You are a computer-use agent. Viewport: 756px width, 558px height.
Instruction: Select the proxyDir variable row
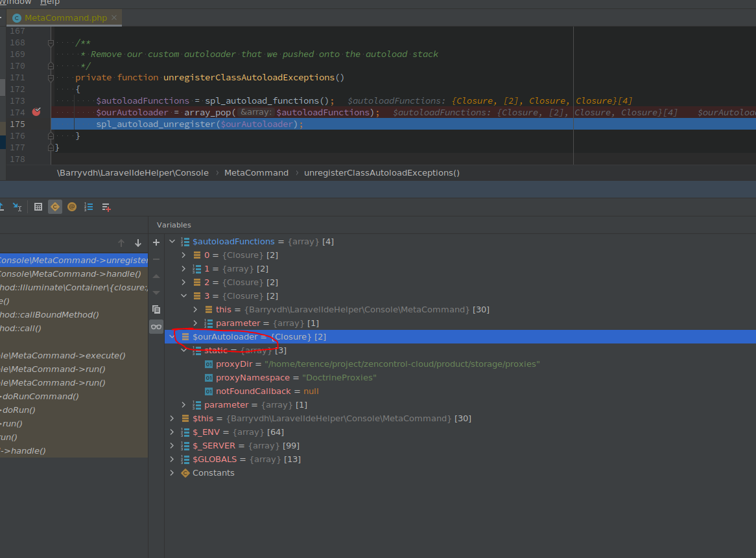click(460, 364)
